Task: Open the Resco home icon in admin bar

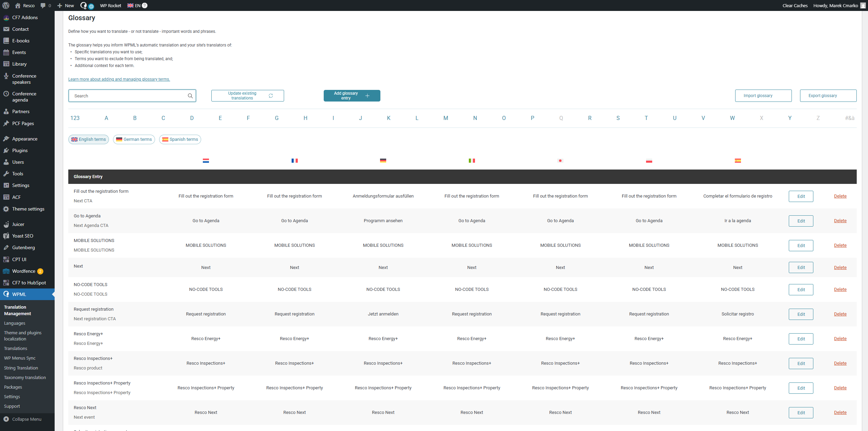Action: (18, 5)
